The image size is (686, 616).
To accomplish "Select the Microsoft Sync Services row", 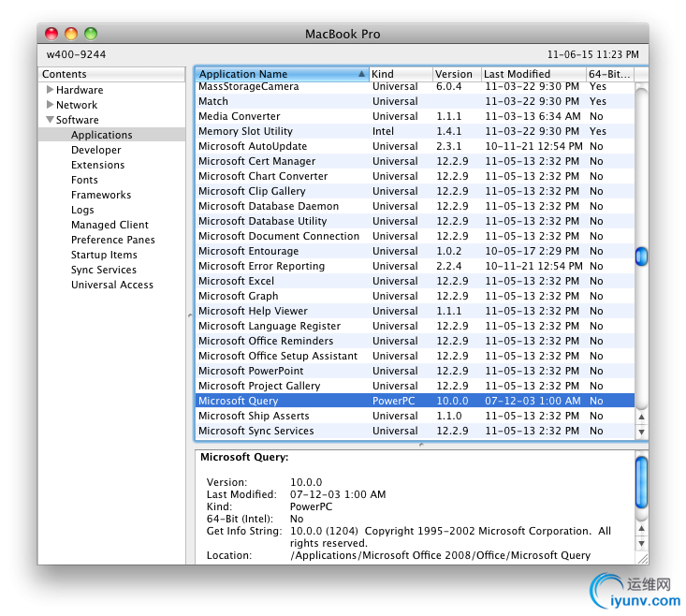I will coord(415,431).
